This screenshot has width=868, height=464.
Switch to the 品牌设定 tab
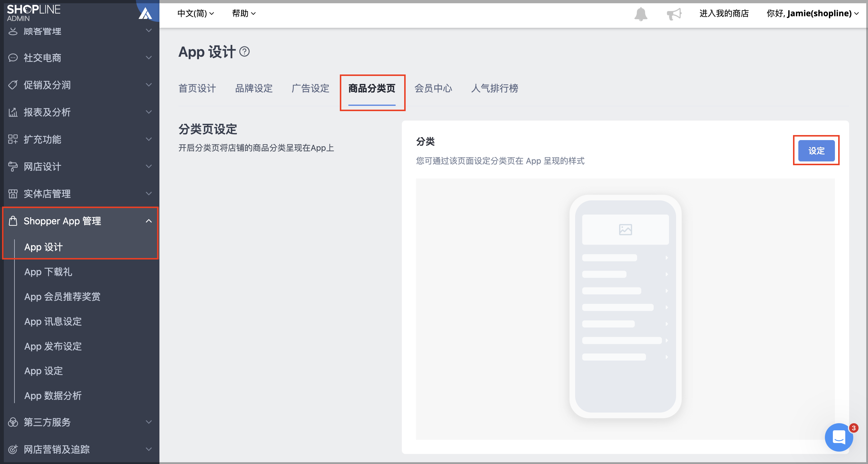coord(254,88)
